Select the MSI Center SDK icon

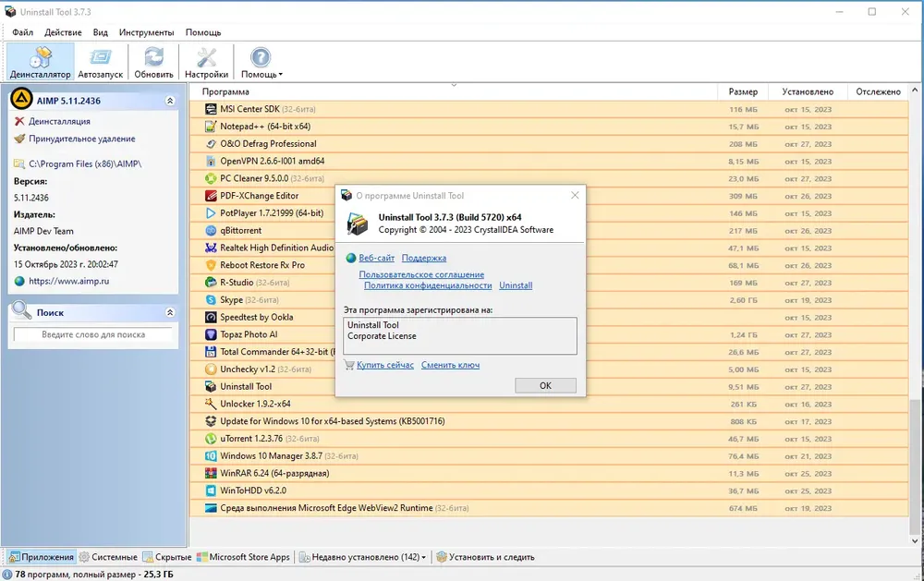[211, 109]
